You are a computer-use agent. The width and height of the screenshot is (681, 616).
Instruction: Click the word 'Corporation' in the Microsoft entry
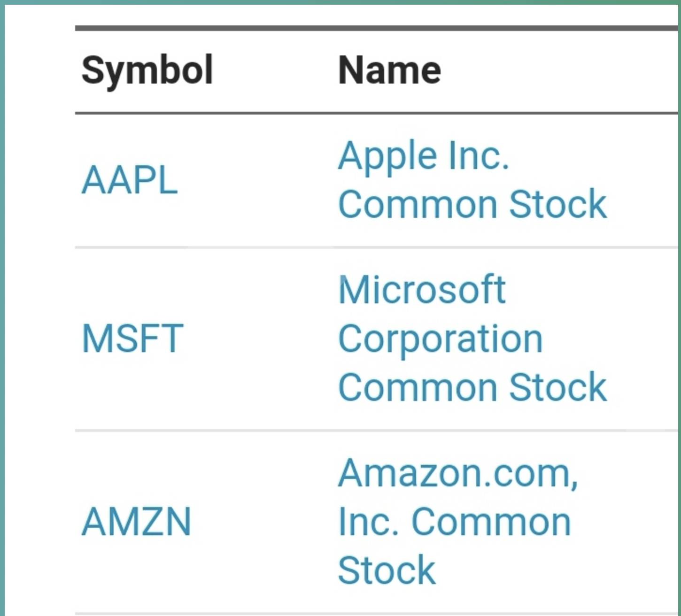point(440,339)
